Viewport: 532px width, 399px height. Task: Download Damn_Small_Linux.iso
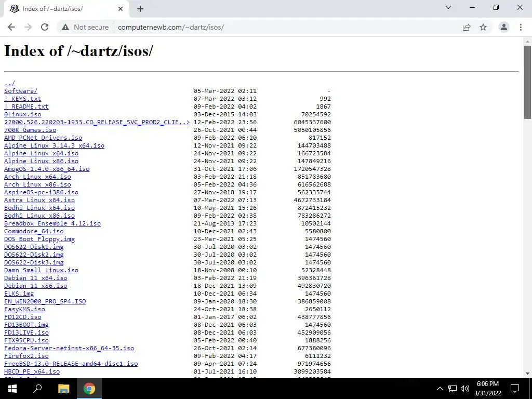[x=41, y=270]
